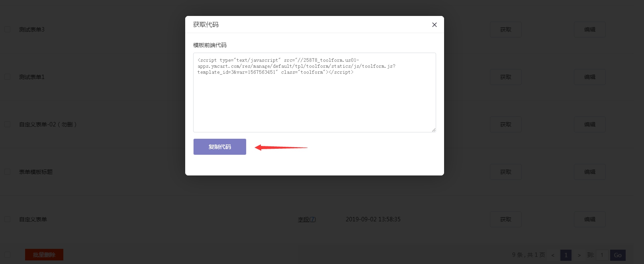
Task: Click 编辑 in the 测试表单3 row
Action: point(589,30)
